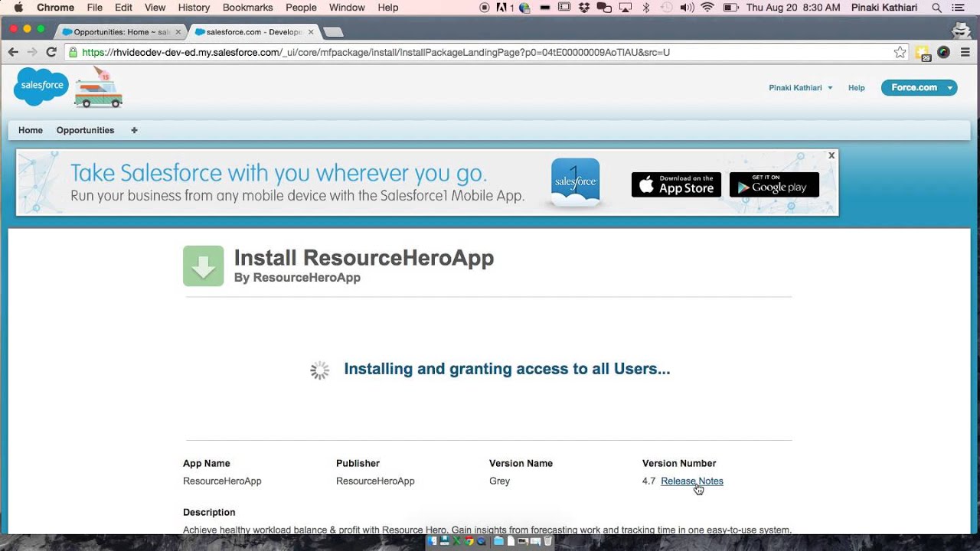Open the Release Notes link

tap(692, 481)
